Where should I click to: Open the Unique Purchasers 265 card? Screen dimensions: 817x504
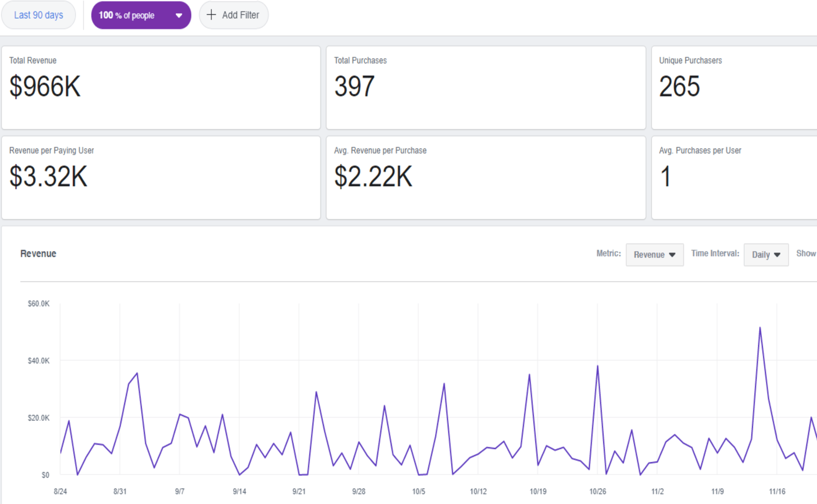point(734,87)
